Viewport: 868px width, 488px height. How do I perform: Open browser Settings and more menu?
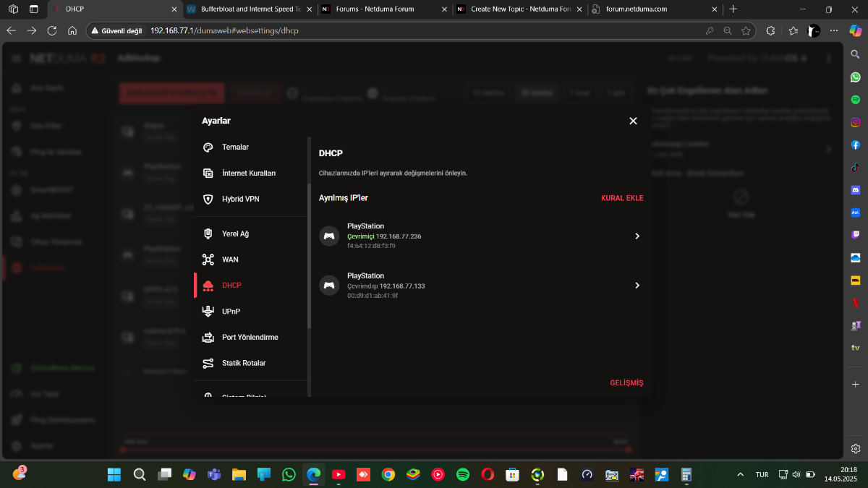pyautogui.click(x=834, y=31)
